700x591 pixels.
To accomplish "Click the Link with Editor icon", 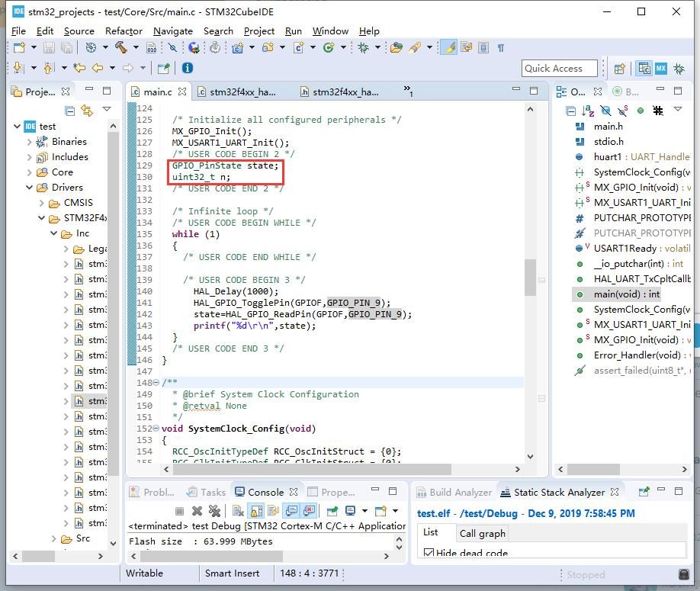I will click(x=87, y=111).
